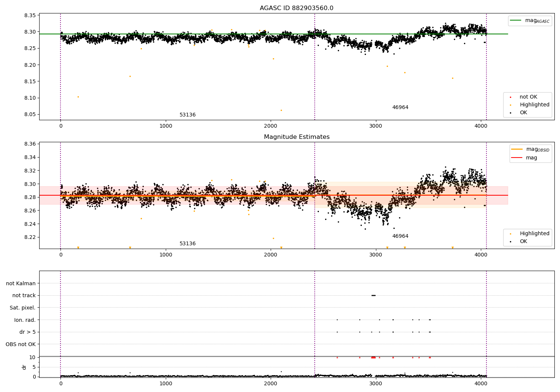560x392 pixels.
Task: Click the 53136 label in the middle plot
Action: pyautogui.click(x=187, y=244)
